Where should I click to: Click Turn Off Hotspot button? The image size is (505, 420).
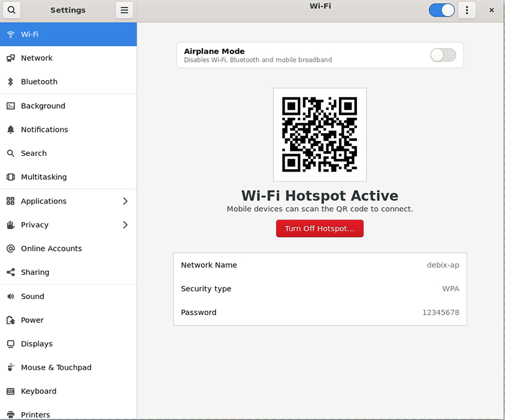[x=320, y=229]
